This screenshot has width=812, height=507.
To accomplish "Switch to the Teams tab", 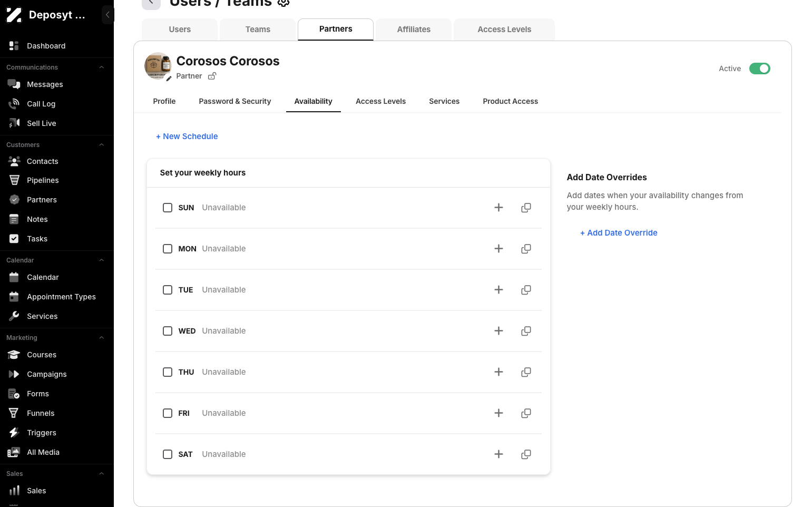I will click(258, 30).
